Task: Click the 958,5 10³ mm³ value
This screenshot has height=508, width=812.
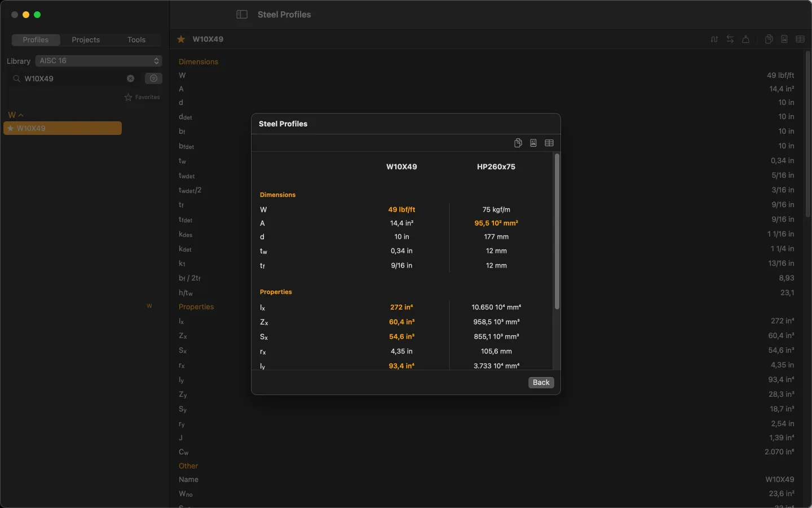Action: click(x=496, y=322)
